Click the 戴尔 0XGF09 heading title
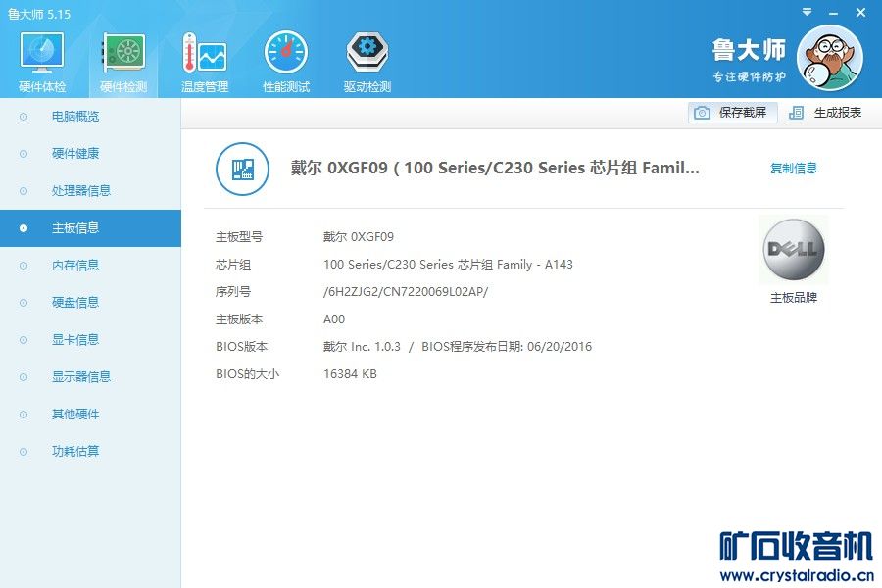This screenshot has width=882, height=588. [x=495, y=168]
